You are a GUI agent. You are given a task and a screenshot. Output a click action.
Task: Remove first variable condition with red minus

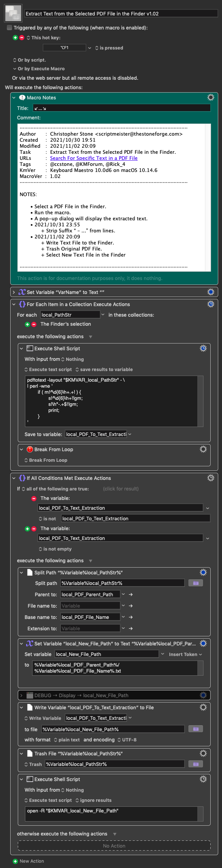(34, 498)
